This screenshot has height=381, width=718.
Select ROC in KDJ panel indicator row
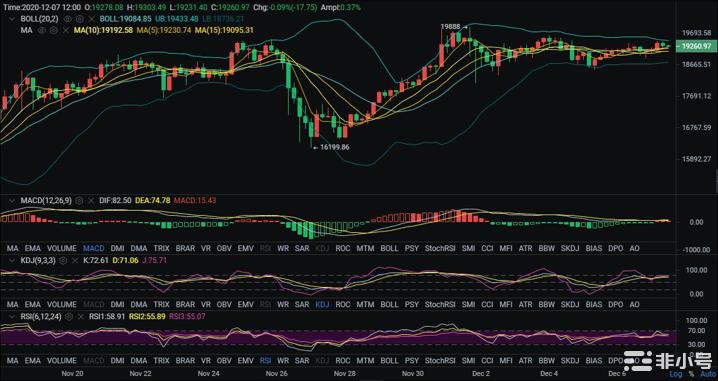pos(343,305)
